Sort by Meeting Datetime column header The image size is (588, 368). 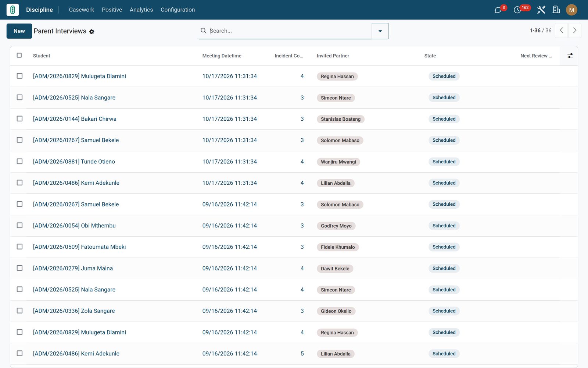tap(222, 56)
